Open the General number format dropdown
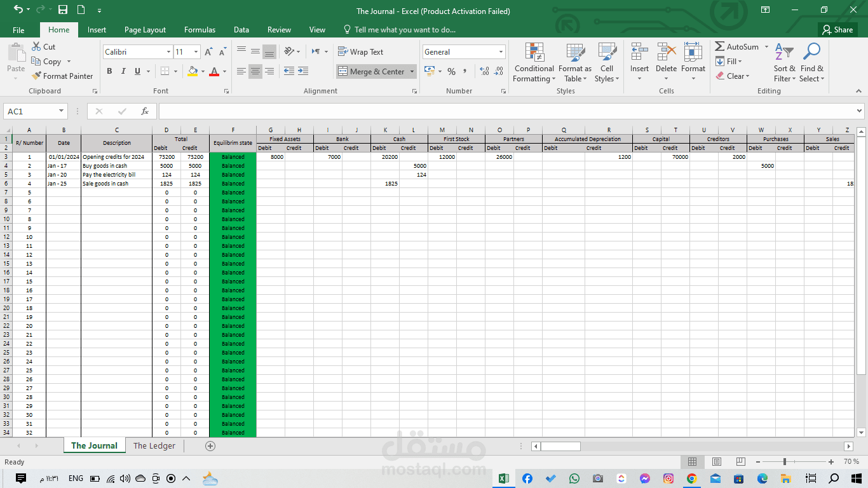868x488 pixels. (x=501, y=52)
